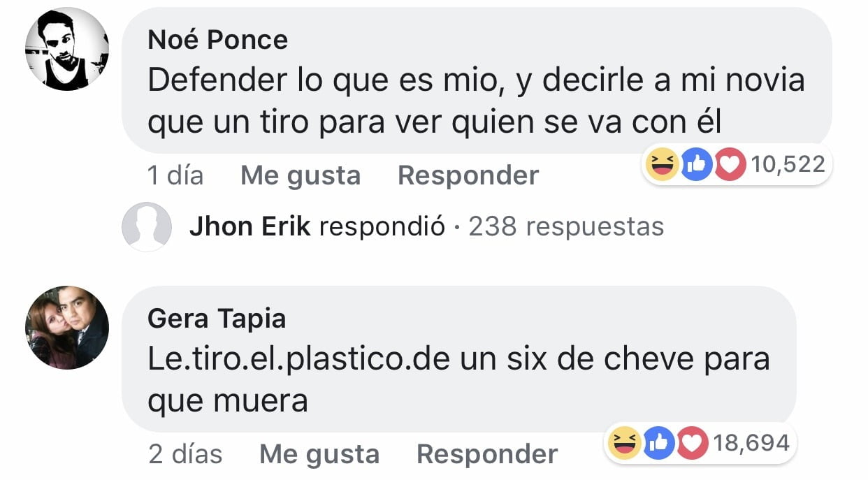Expand the 238 respuestas thread

pos(566,226)
